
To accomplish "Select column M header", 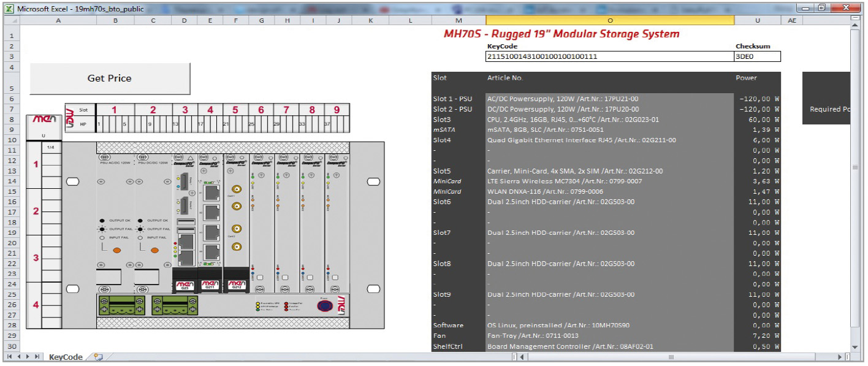I will click(x=459, y=20).
